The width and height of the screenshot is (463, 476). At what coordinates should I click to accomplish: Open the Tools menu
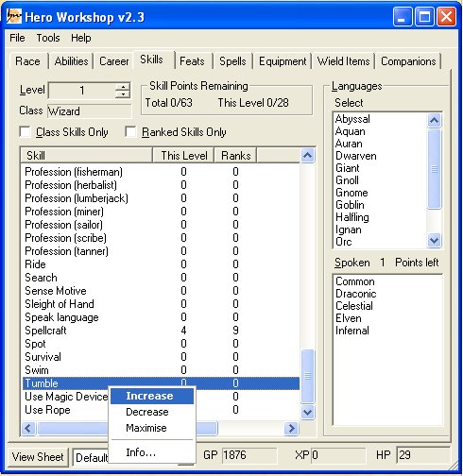pyautogui.click(x=48, y=38)
